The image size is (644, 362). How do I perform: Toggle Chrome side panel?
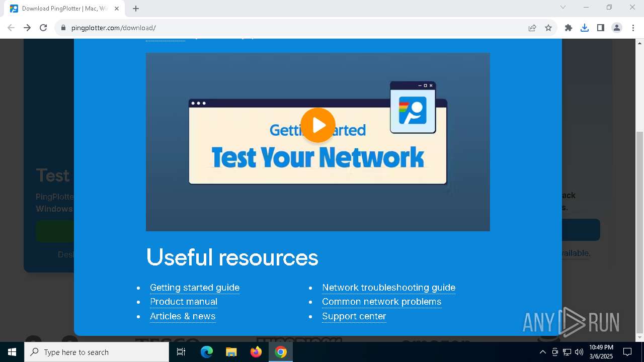601,28
